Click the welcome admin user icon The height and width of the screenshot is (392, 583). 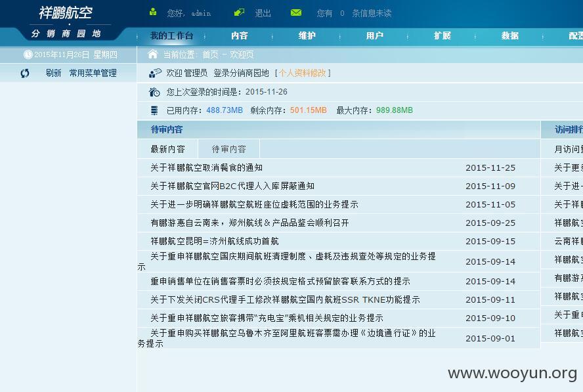155,73
